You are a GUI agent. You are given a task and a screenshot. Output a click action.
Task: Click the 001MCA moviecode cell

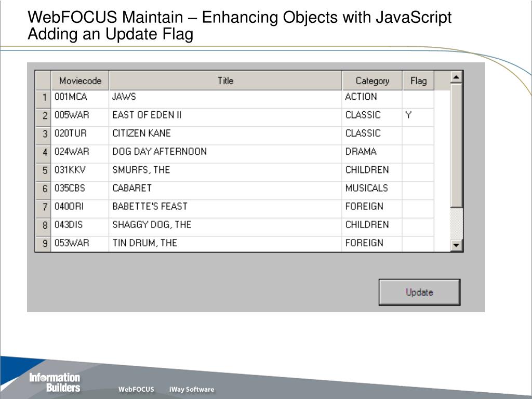tap(80, 99)
